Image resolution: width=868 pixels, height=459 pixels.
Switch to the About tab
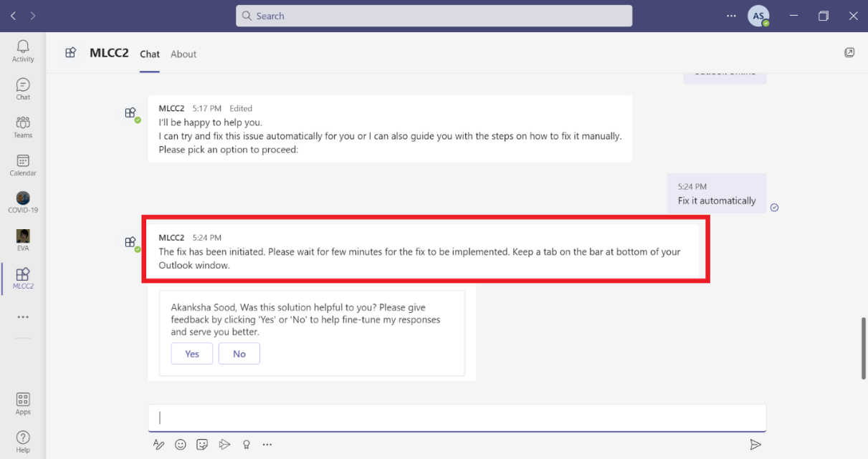[x=183, y=54]
